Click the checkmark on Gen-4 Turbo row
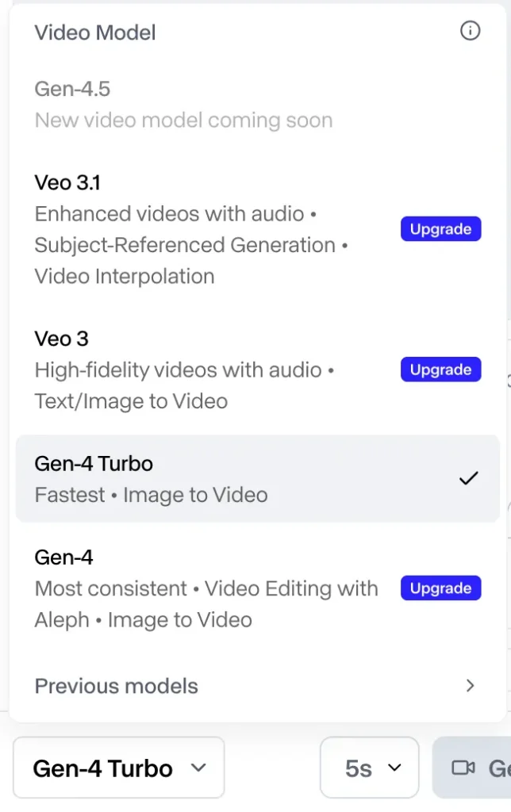 [x=469, y=478]
